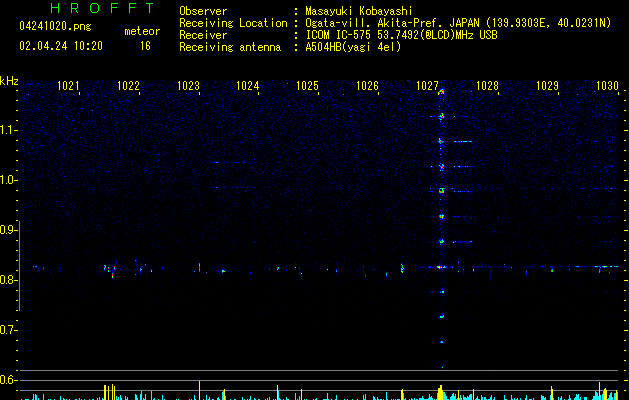This screenshot has height=400, width=629.
Task: Click time axis tick 1025
Action: [x=307, y=85]
